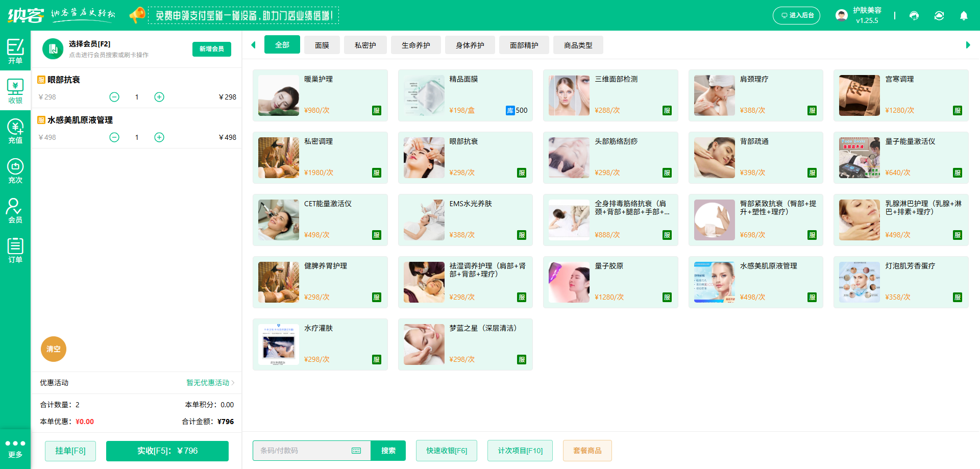Viewport: 980px width, 469px height.
Task: Select the 肩颈理疗 product card
Action: pyautogui.click(x=756, y=95)
